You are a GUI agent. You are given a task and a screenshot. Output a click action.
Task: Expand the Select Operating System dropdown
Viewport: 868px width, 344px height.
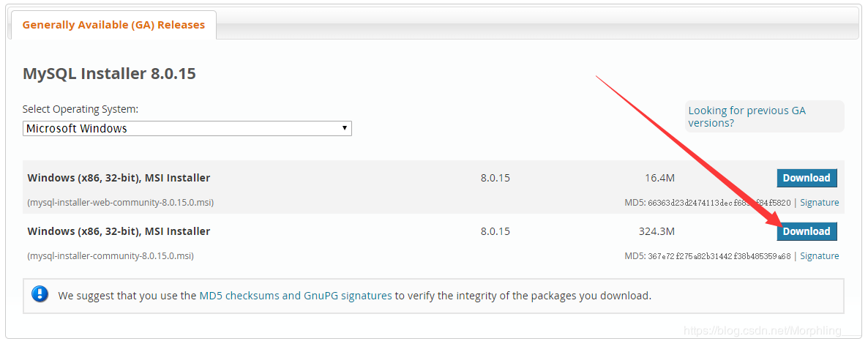187,129
